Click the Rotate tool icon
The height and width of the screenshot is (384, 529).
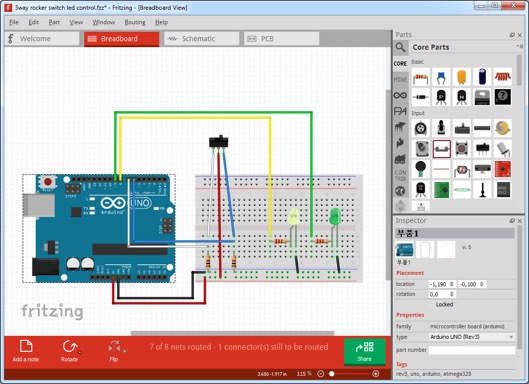coord(69,351)
